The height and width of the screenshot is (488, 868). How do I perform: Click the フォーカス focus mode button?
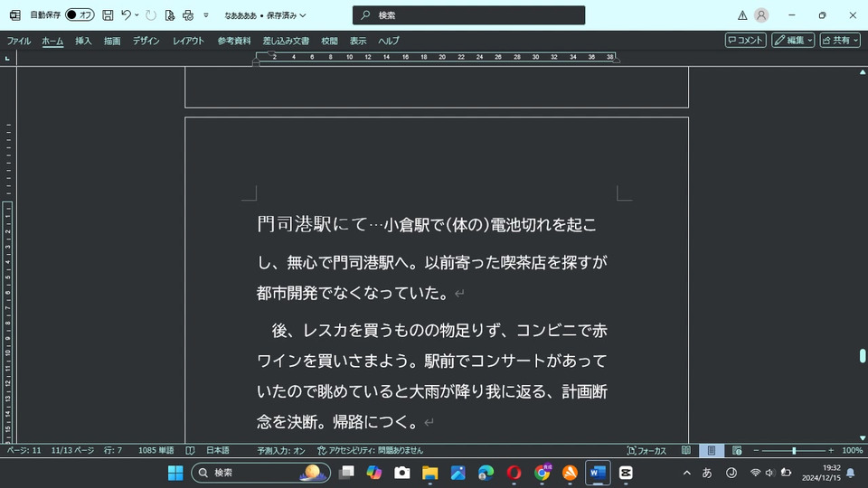(646, 450)
